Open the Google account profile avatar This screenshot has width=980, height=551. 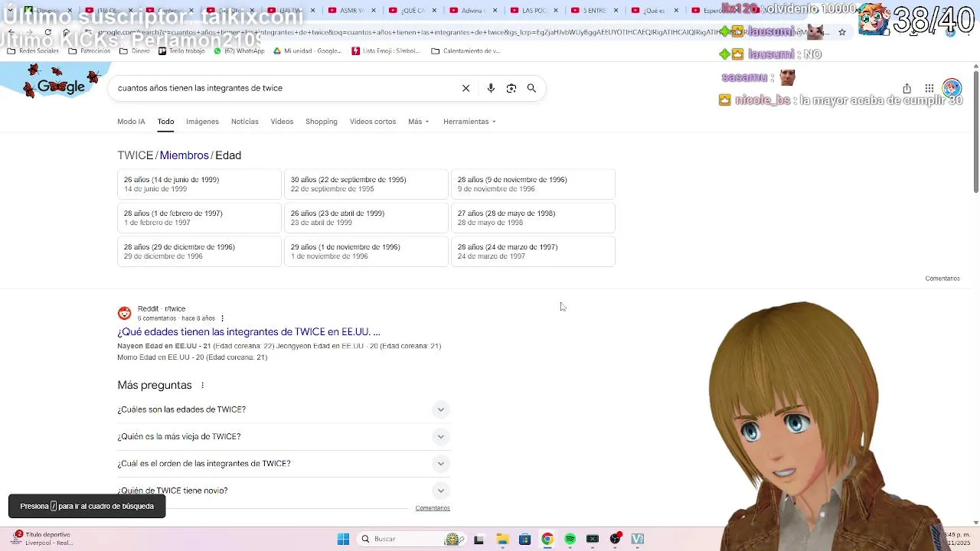tap(952, 88)
